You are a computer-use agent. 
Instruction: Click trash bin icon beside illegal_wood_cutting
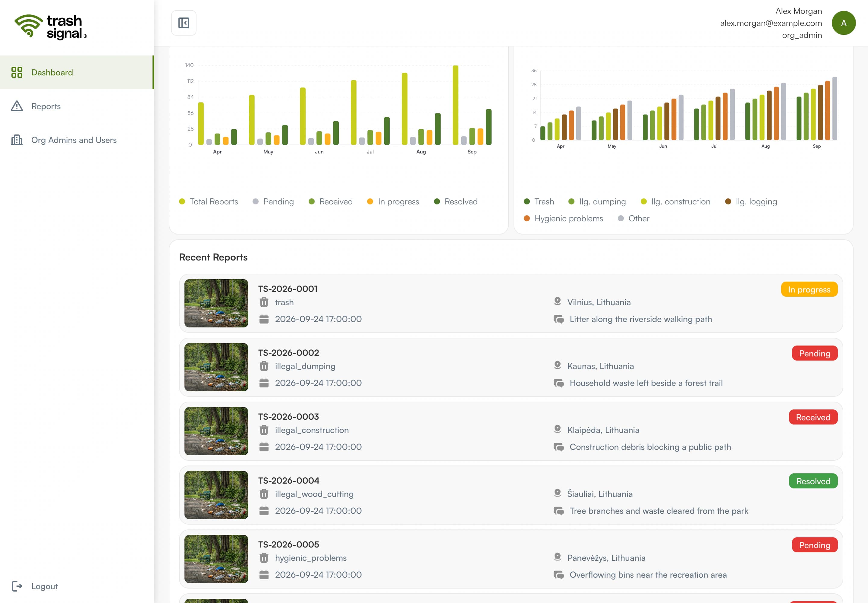point(264,494)
